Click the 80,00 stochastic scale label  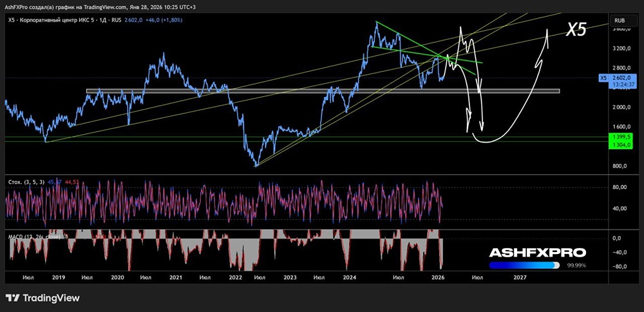tap(618, 187)
